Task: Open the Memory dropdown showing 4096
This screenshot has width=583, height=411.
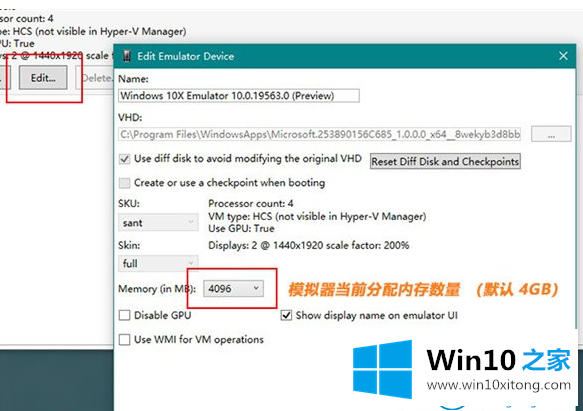Action: [x=233, y=289]
